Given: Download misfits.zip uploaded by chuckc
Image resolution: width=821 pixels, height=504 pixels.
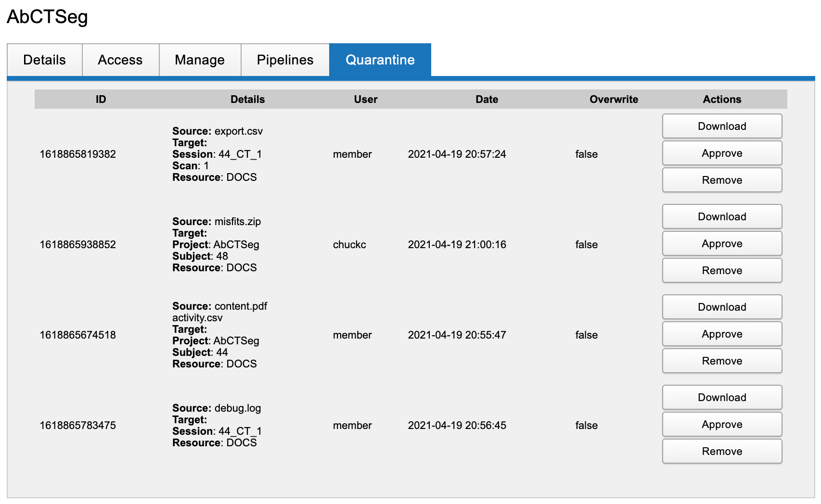Looking at the screenshot, I should (721, 217).
